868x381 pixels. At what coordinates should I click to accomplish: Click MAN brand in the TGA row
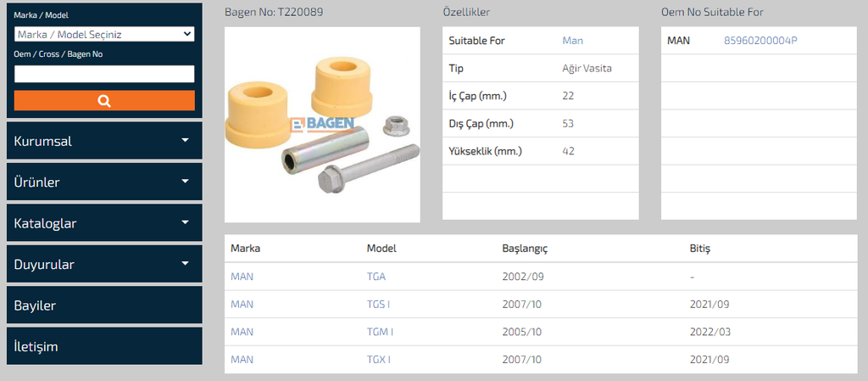(242, 277)
